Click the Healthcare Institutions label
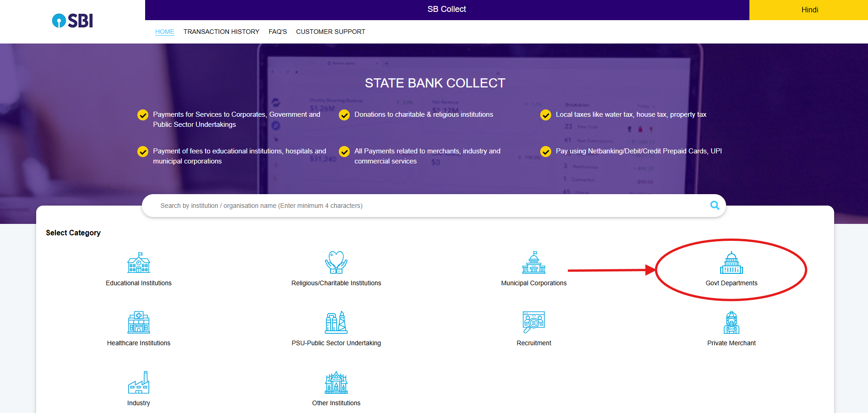 pyautogui.click(x=139, y=343)
